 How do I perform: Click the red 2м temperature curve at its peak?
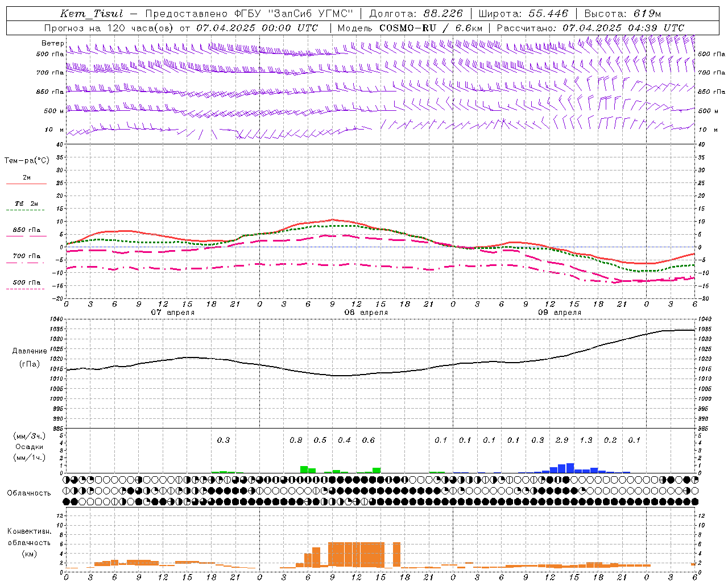(x=333, y=219)
